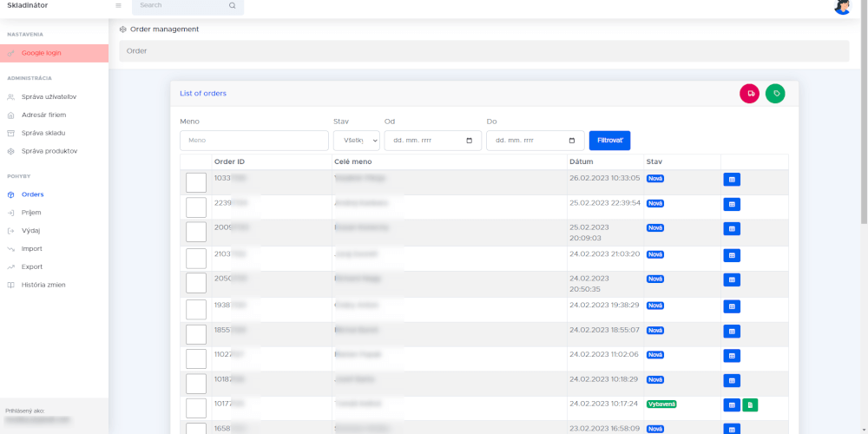868x434 pixels.
Task: Open calendar picker in the Do date field
Action: point(571,141)
